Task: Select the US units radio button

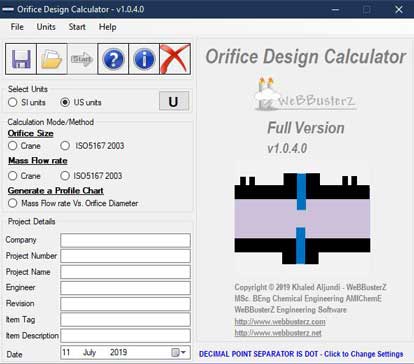Action: tap(65, 102)
